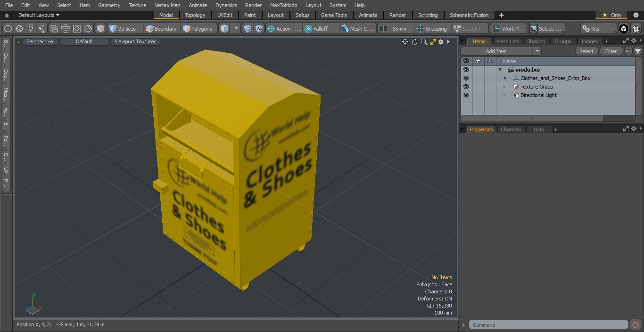This screenshot has height=332, width=644.
Task: Open the Falloff options
Action: point(321,29)
